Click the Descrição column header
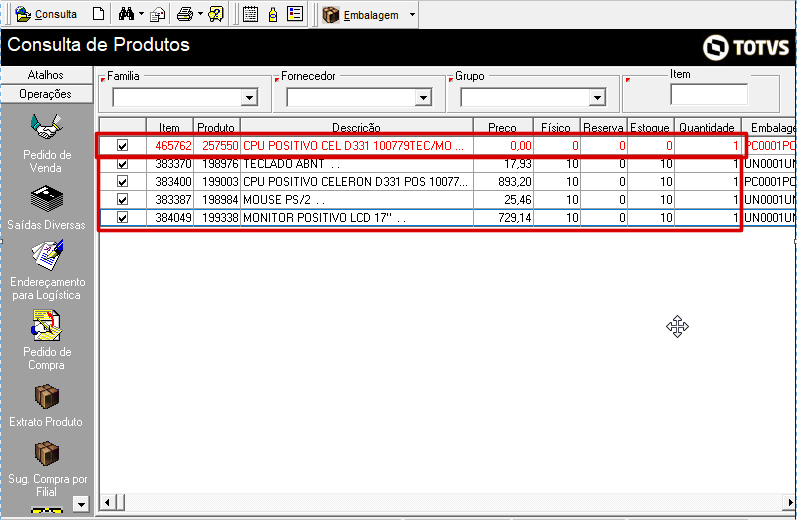 click(356, 127)
